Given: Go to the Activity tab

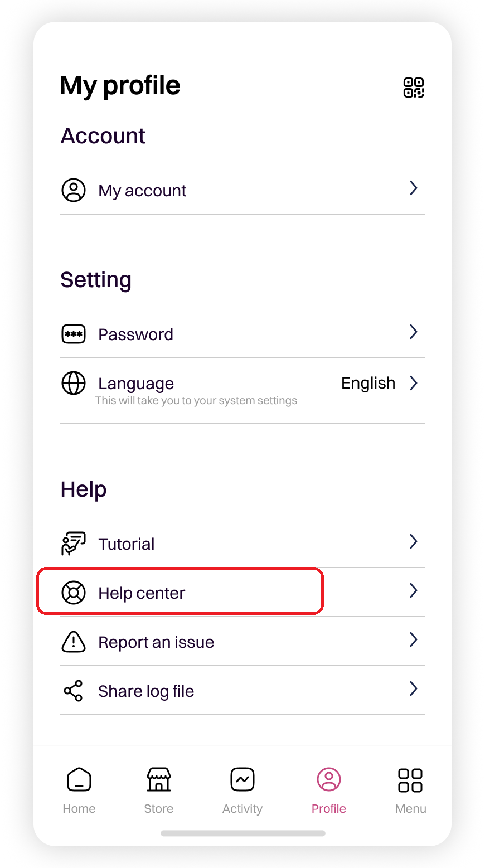Looking at the screenshot, I should coord(243,790).
